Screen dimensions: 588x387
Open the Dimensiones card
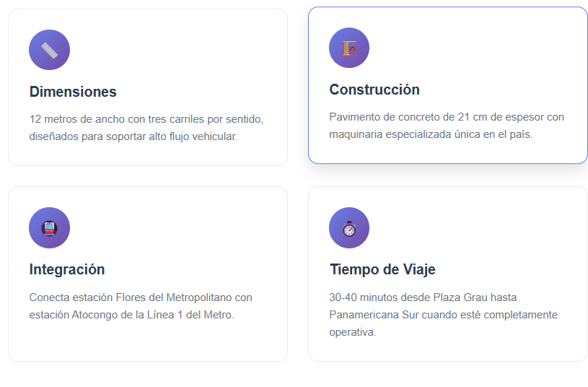[x=148, y=87]
